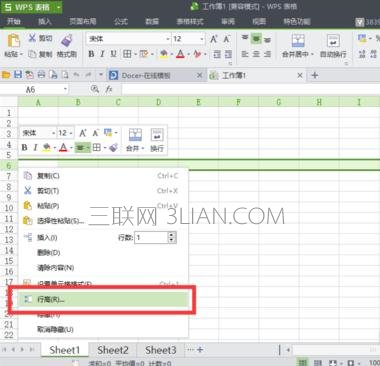The height and width of the screenshot is (366, 380).
Task: Click the plus button to add a document tab
Action: click(314, 75)
